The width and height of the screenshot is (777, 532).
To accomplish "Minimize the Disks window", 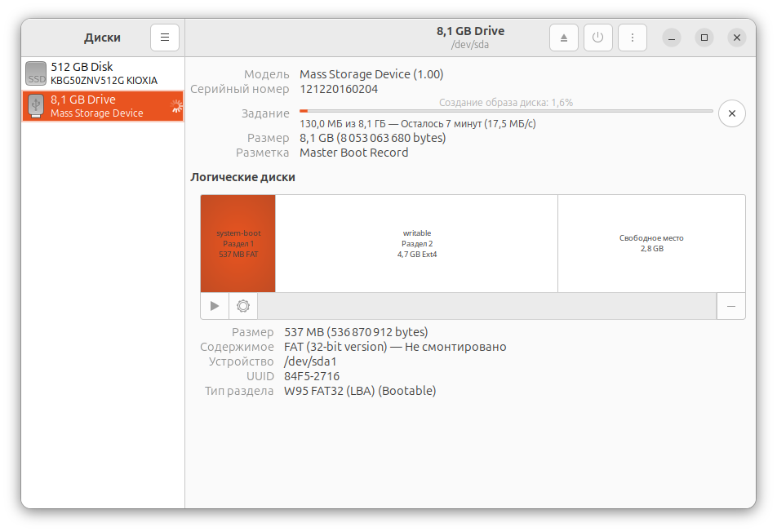I will (x=672, y=38).
